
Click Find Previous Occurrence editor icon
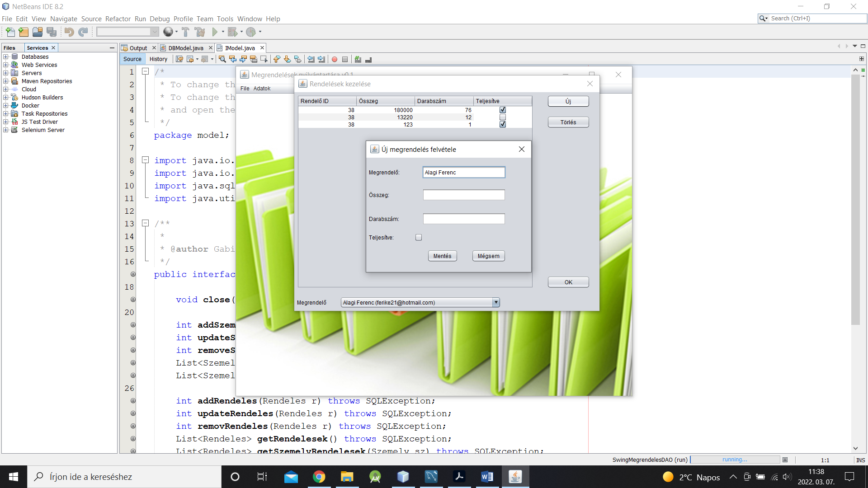[x=232, y=59]
